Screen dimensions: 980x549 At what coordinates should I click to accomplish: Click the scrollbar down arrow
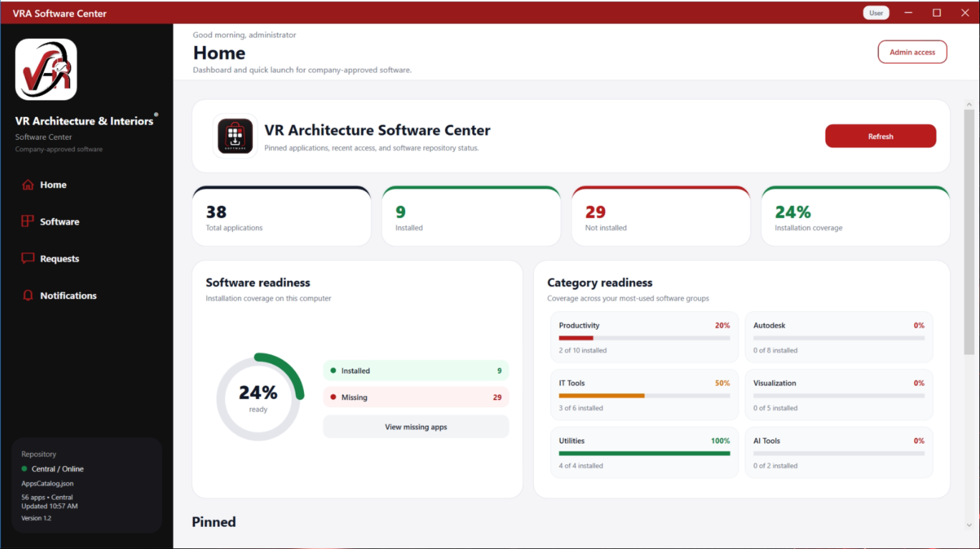point(969,525)
